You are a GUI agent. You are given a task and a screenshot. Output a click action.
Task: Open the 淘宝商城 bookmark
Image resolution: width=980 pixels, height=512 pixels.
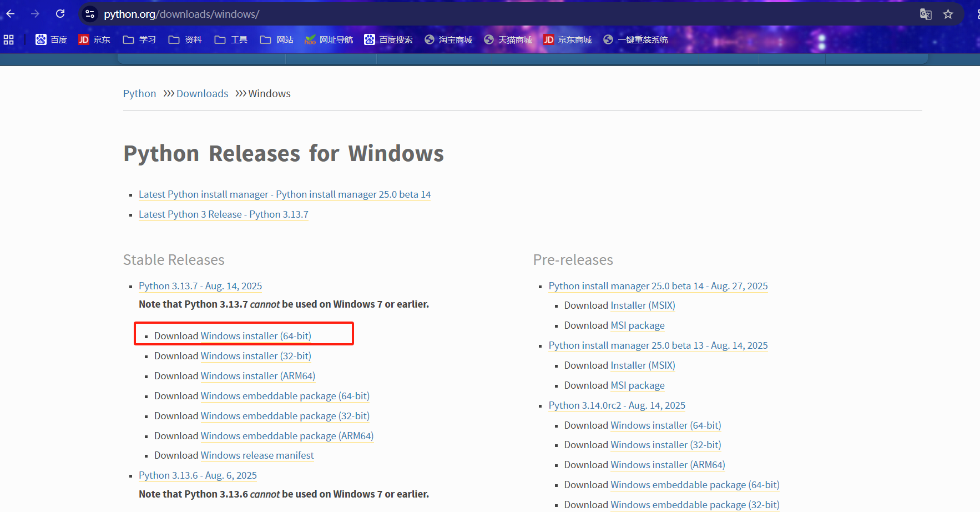click(x=448, y=39)
